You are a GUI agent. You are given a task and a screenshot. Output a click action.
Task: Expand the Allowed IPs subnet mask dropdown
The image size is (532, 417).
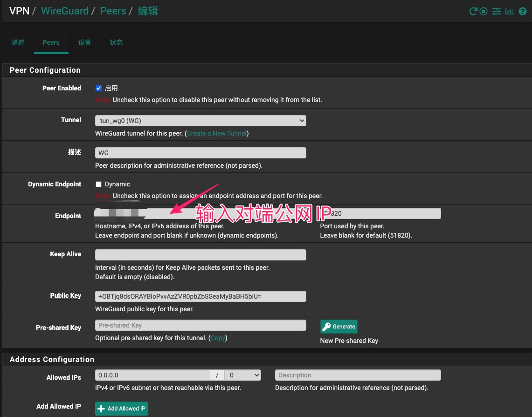coord(242,375)
